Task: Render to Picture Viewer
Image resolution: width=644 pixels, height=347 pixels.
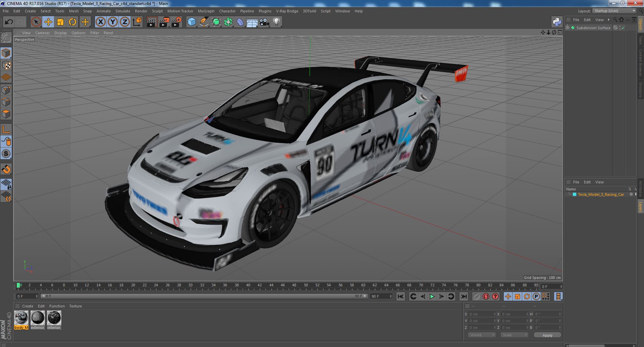Action: tap(164, 22)
